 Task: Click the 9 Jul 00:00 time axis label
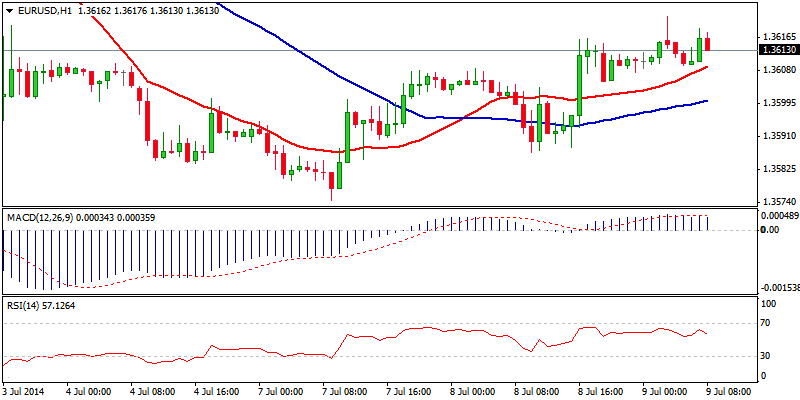pos(663,392)
